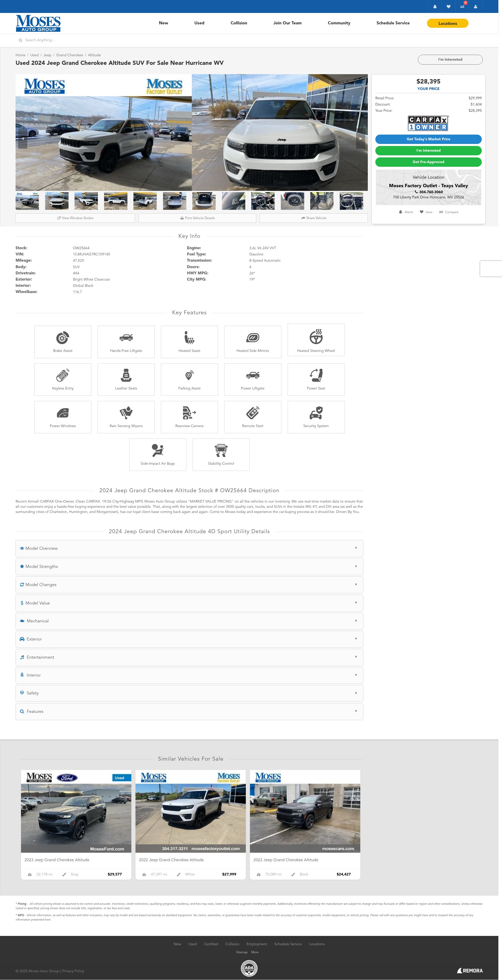502x980 pixels.
Task: Click Get Today's Market Price button
Action: pos(428,139)
